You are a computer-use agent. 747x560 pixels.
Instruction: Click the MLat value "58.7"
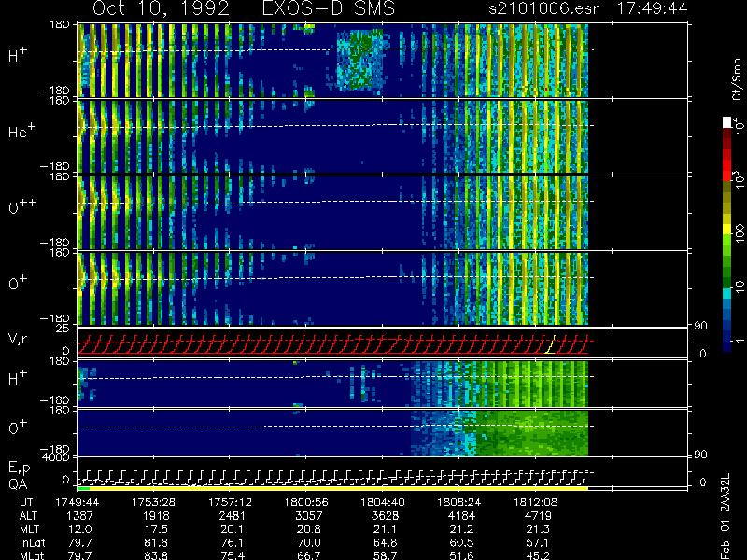[385, 555]
